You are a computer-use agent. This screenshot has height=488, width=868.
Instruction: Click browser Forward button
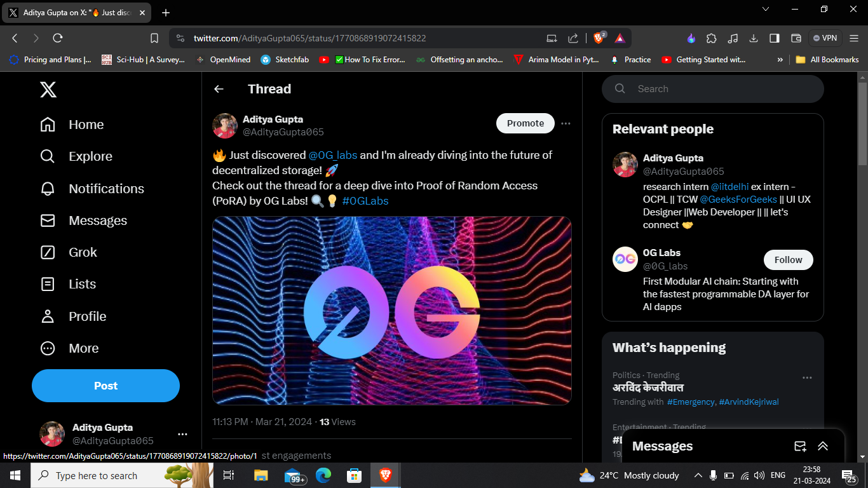click(x=36, y=38)
